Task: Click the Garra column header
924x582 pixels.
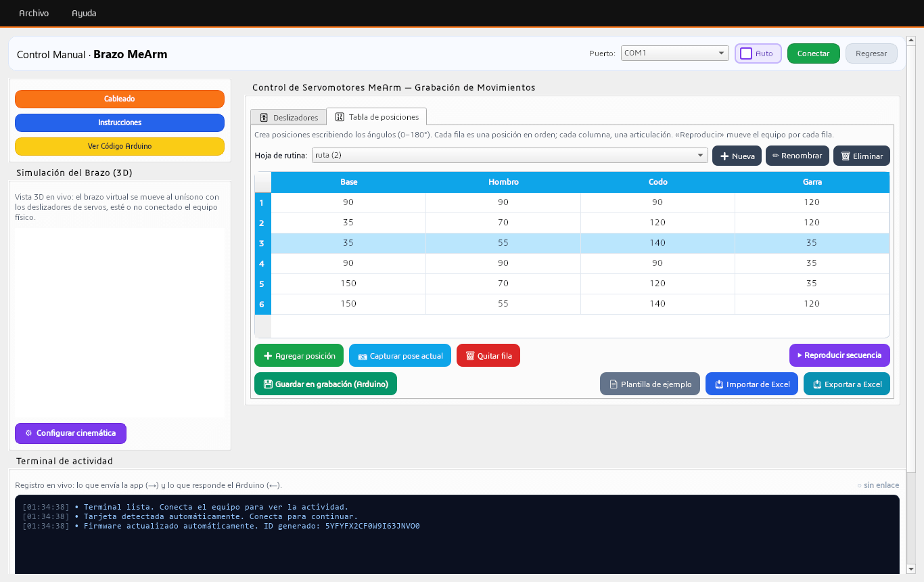Action: [812, 182]
